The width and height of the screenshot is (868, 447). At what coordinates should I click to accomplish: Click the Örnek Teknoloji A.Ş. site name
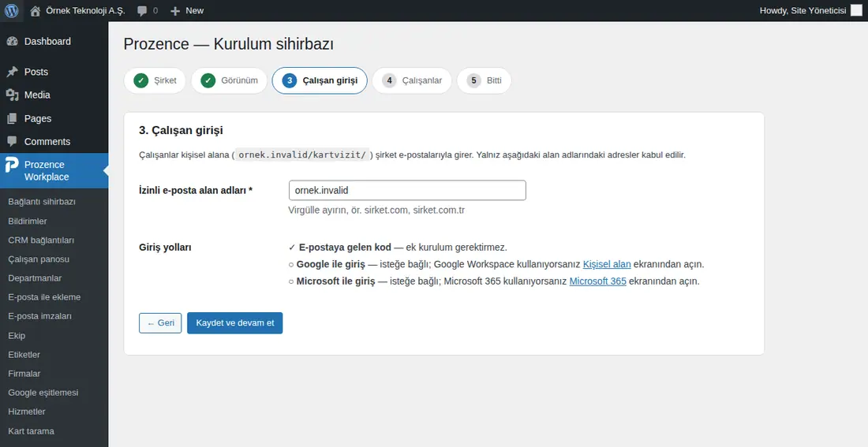(x=85, y=11)
